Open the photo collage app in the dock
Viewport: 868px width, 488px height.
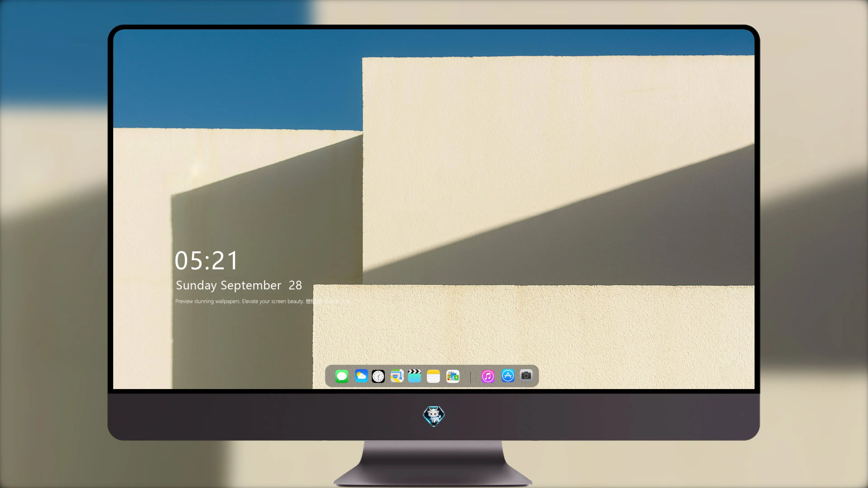click(x=453, y=376)
